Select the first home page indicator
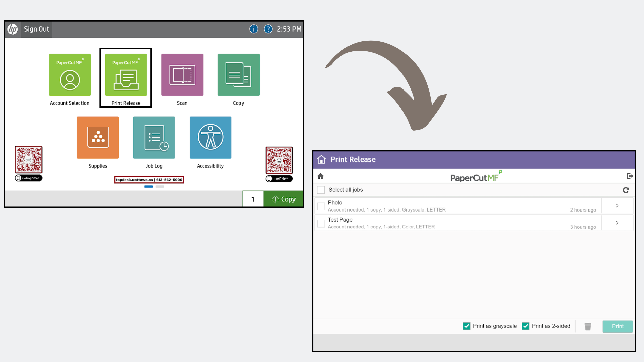The width and height of the screenshot is (644, 362). point(149,187)
